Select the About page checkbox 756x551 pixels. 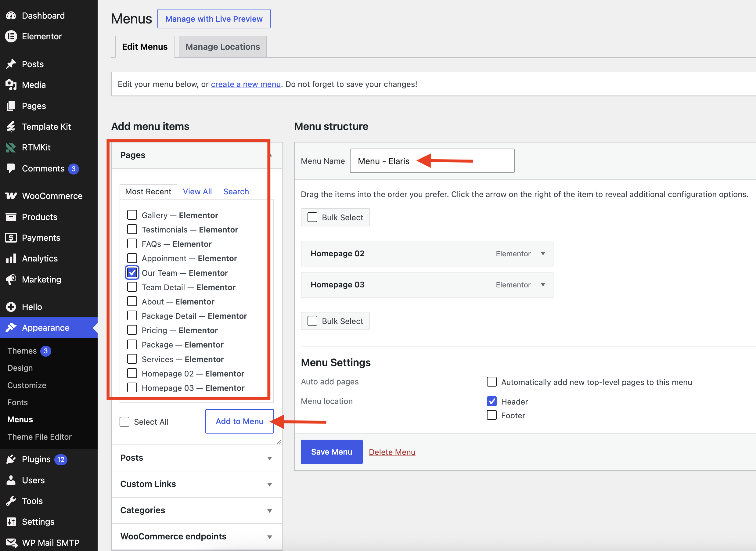132,301
